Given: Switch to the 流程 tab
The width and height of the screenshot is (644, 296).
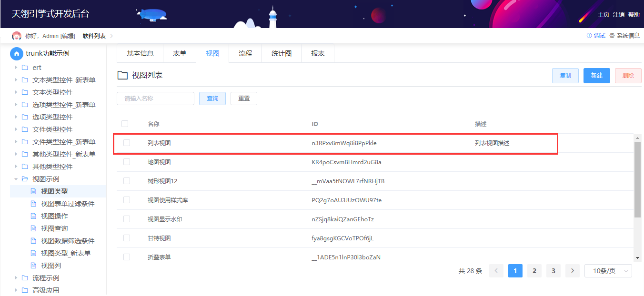Looking at the screenshot, I should click(x=245, y=53).
